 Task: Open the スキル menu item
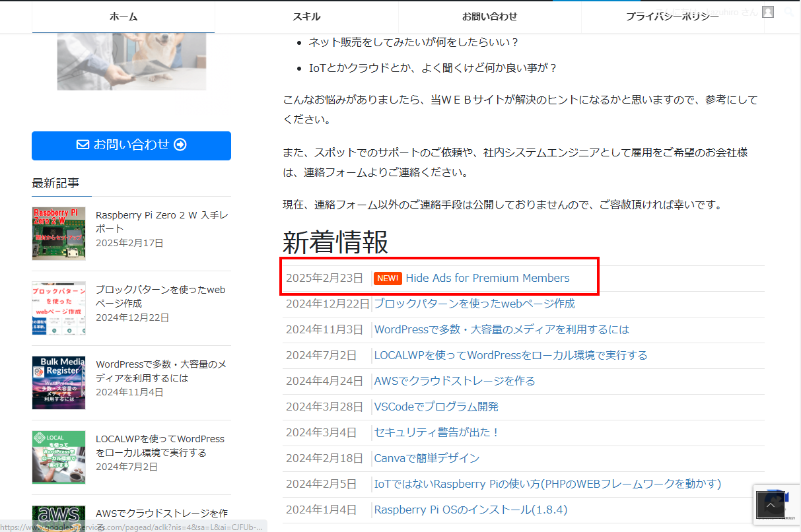click(306, 17)
